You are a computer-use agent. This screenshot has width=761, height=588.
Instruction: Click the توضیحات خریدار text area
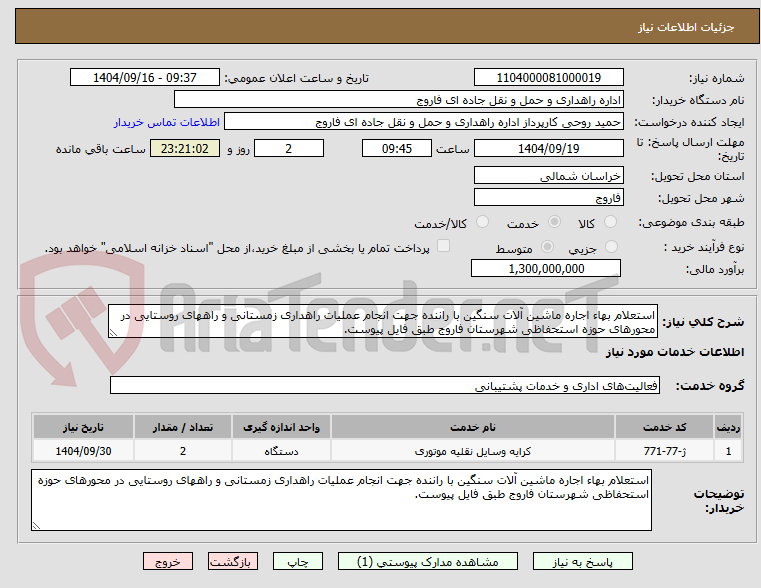coord(341,500)
